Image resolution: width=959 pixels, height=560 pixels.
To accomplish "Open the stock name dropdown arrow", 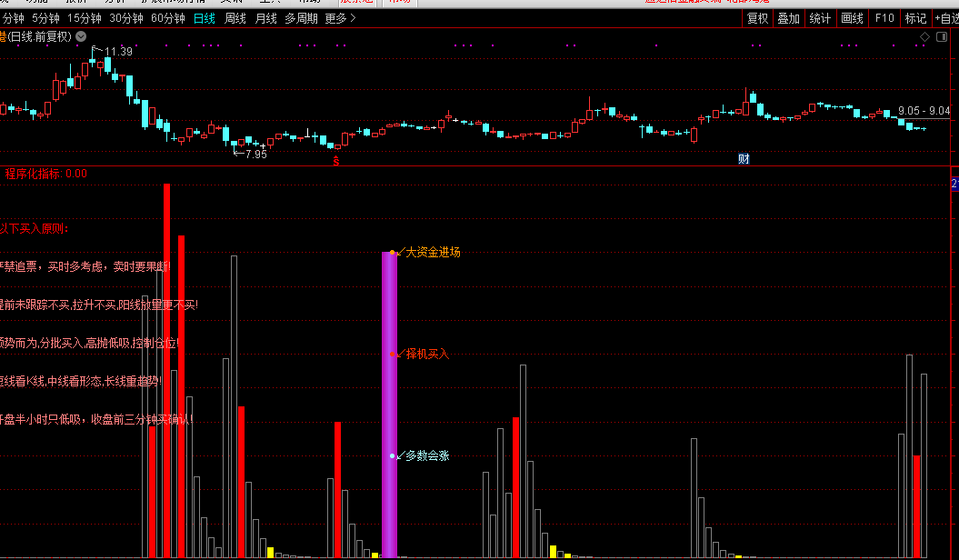I will [x=81, y=37].
